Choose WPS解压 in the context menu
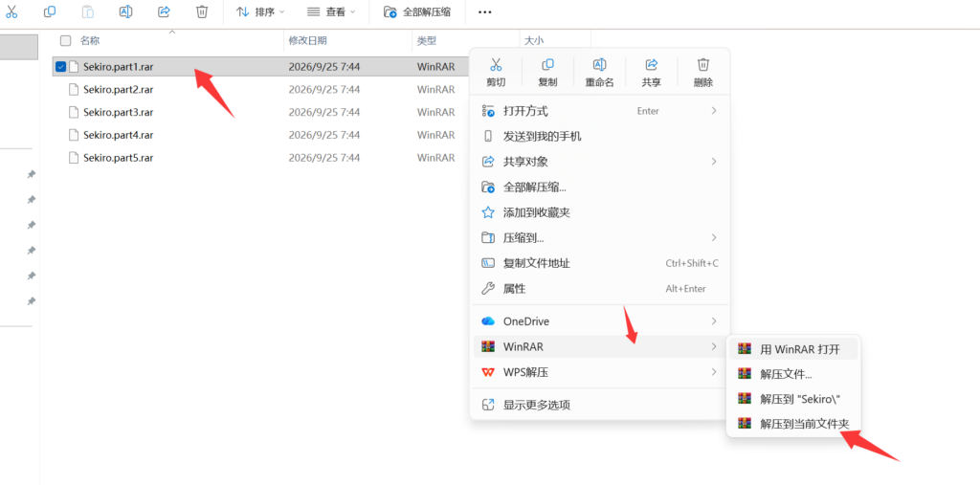 pos(599,372)
